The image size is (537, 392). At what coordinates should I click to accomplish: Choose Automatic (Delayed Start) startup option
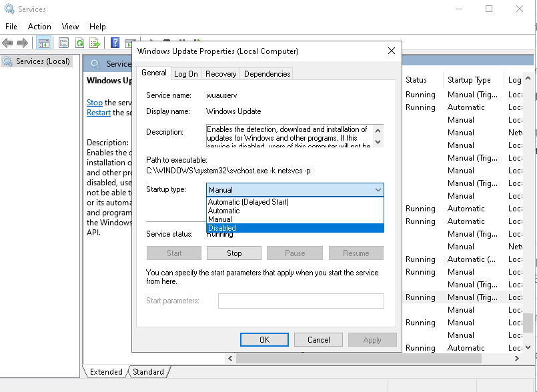point(295,202)
